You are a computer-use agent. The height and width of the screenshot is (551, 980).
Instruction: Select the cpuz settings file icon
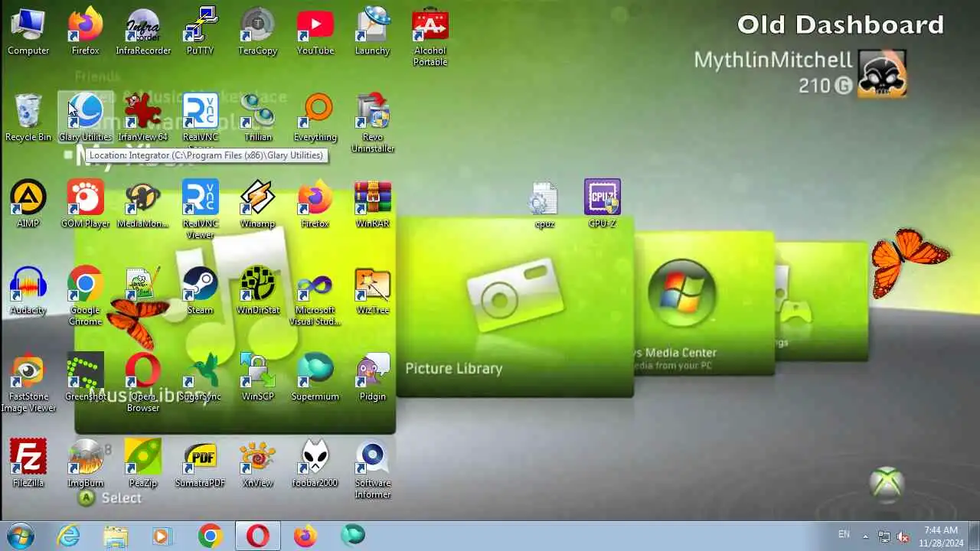pyautogui.click(x=544, y=205)
